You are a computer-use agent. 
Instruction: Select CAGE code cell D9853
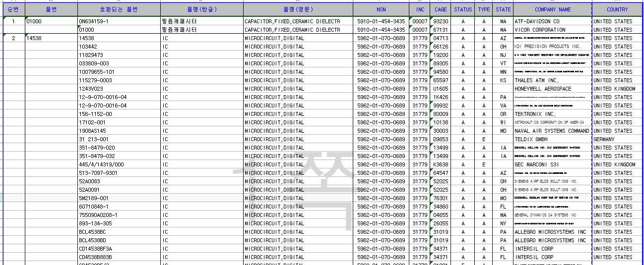point(441,139)
